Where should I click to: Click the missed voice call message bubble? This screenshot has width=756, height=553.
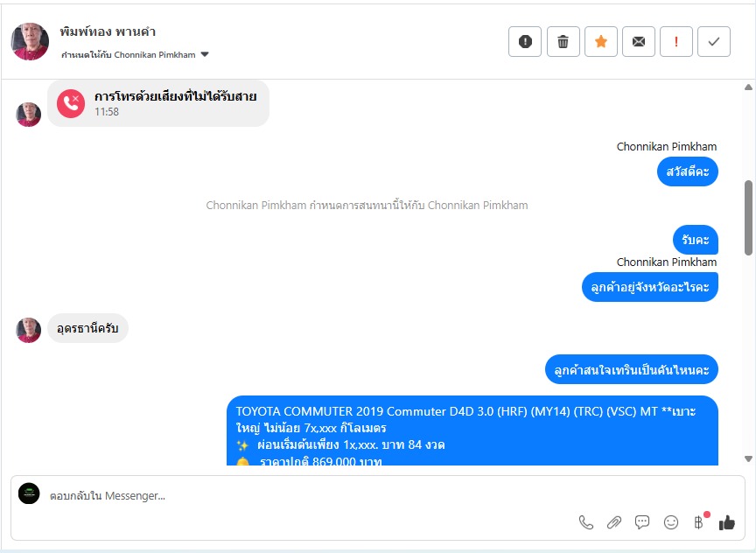158,103
